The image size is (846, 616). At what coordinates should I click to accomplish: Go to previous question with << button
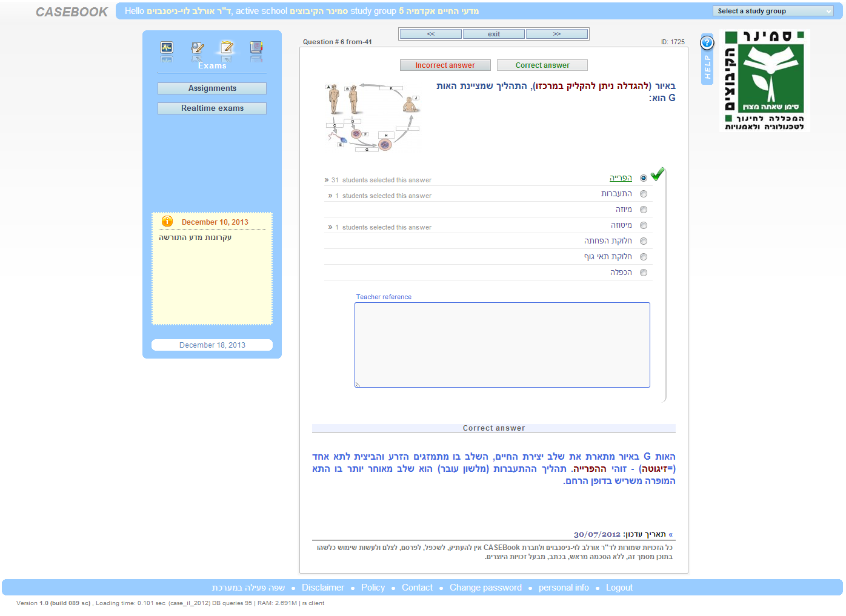[x=431, y=34]
